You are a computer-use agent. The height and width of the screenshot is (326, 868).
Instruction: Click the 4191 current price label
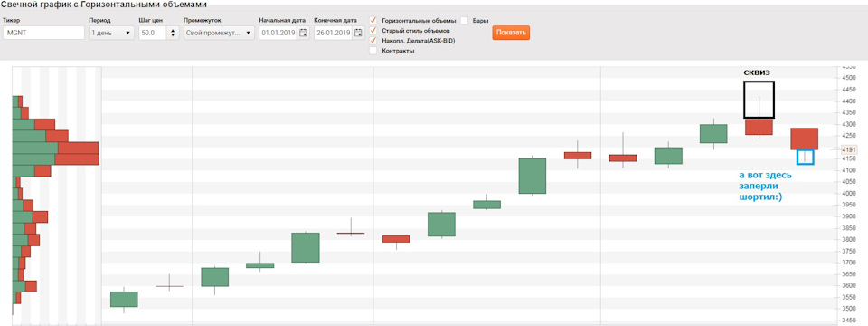click(x=848, y=149)
